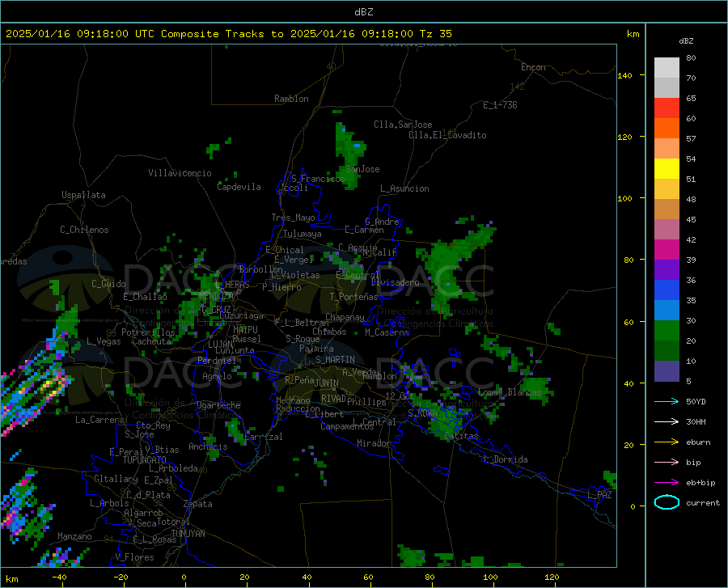The height and width of the screenshot is (588, 728).
Task: Click the 50YD legend label
Action: pyautogui.click(x=696, y=401)
